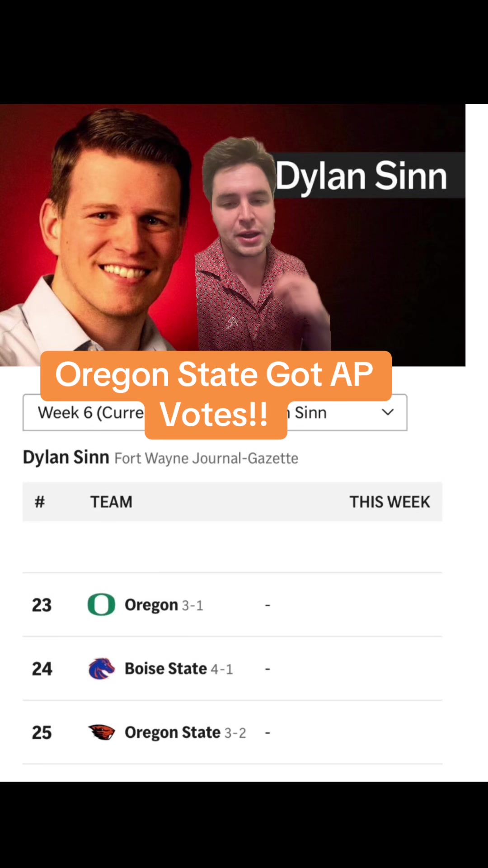Open the Oregon State team name link
This screenshot has height=868, width=488.
[x=173, y=732]
